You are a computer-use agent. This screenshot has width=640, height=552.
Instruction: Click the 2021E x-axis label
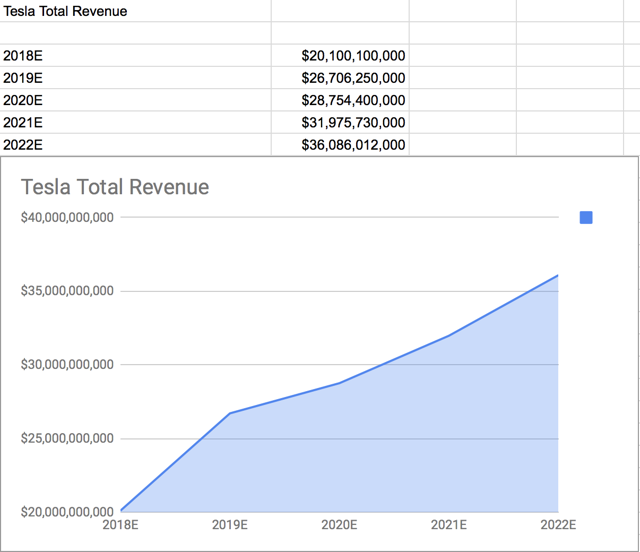point(449,525)
